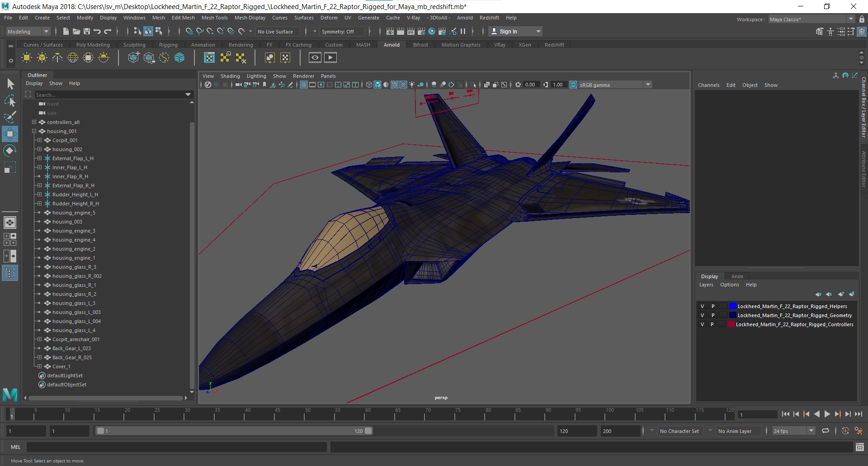The height and width of the screenshot is (466, 868).
Task: Create a new layer from selected objects
Action: [x=852, y=294]
